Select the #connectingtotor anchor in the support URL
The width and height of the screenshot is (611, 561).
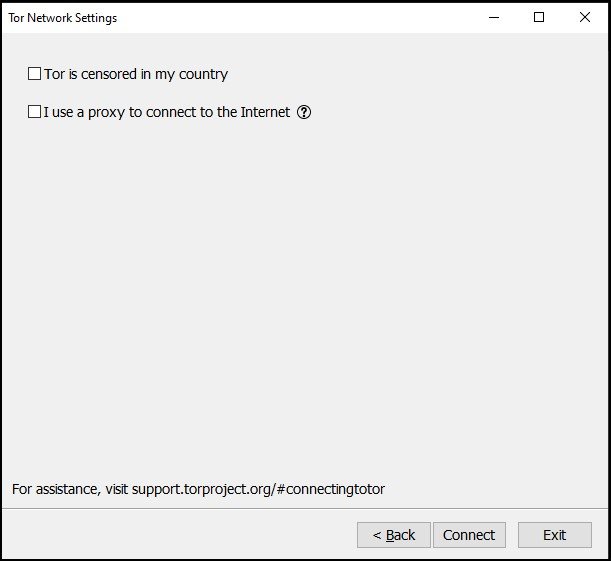coord(330,489)
